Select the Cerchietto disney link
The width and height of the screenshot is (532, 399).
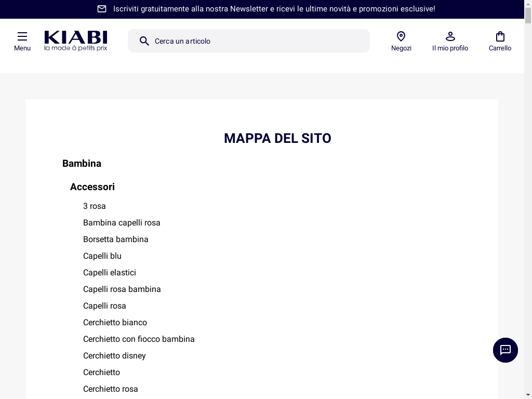point(114,356)
